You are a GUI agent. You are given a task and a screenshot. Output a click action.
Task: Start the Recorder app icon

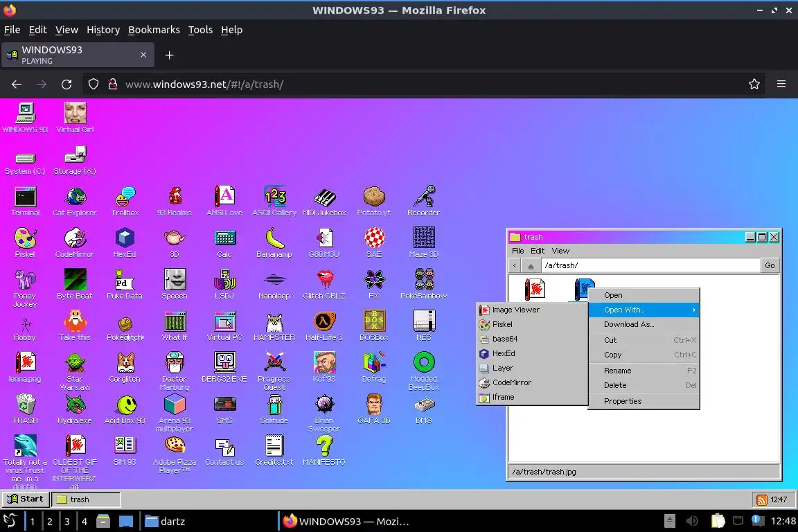tap(423, 202)
